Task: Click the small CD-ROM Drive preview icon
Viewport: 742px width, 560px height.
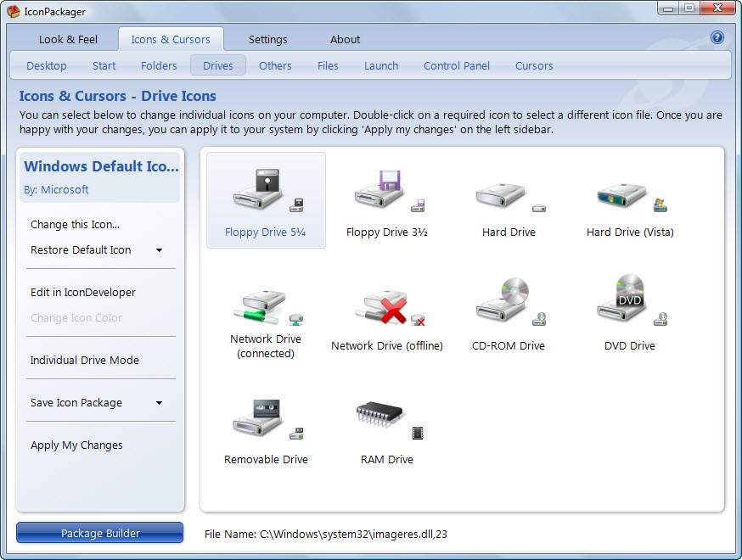Action: (539, 319)
